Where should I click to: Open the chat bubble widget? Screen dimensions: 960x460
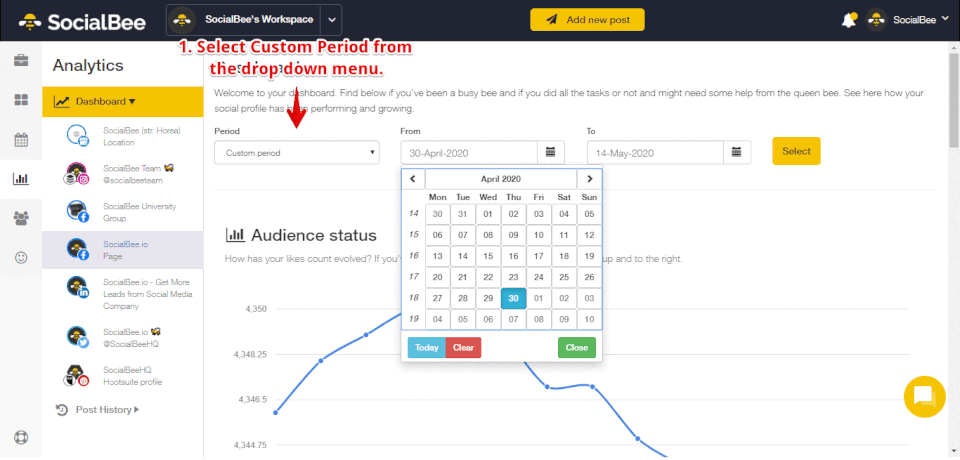coord(923,396)
